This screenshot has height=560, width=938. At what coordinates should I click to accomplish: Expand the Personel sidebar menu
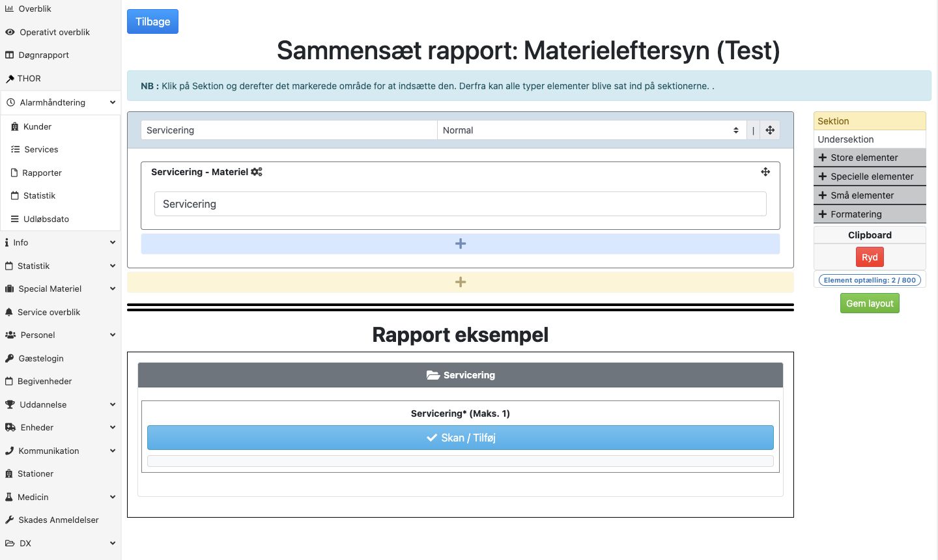tap(60, 335)
